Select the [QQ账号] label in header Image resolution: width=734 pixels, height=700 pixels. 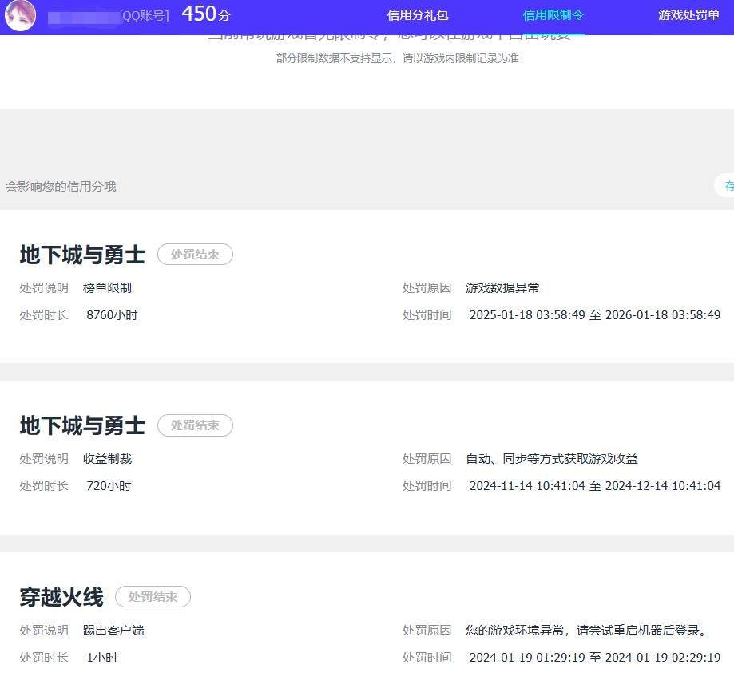pos(145,16)
